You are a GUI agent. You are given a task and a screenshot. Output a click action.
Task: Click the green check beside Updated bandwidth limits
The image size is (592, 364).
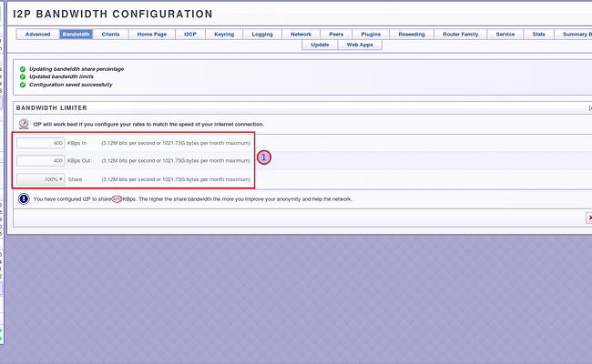point(23,76)
